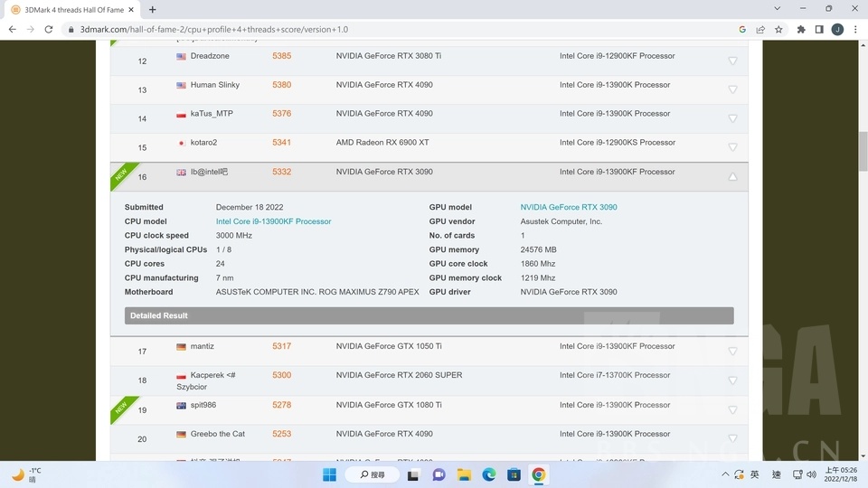This screenshot has height=488, width=868.
Task: Open File Explorer from the taskbar
Action: (x=464, y=474)
